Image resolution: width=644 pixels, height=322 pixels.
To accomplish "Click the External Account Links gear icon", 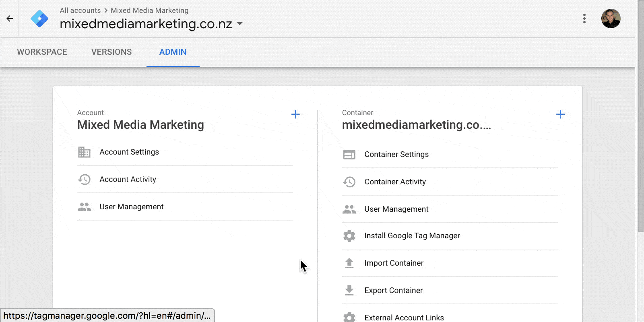I will [349, 317].
